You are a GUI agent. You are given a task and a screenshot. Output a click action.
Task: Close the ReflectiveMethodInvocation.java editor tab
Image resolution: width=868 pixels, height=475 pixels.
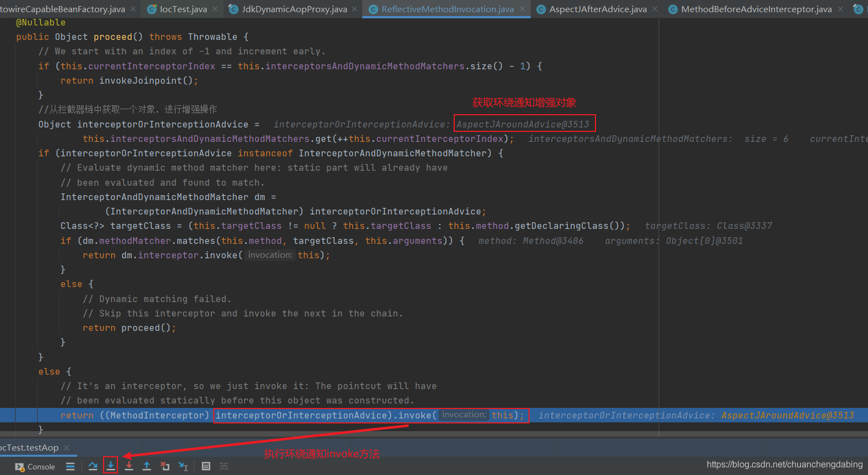pyautogui.click(x=522, y=9)
